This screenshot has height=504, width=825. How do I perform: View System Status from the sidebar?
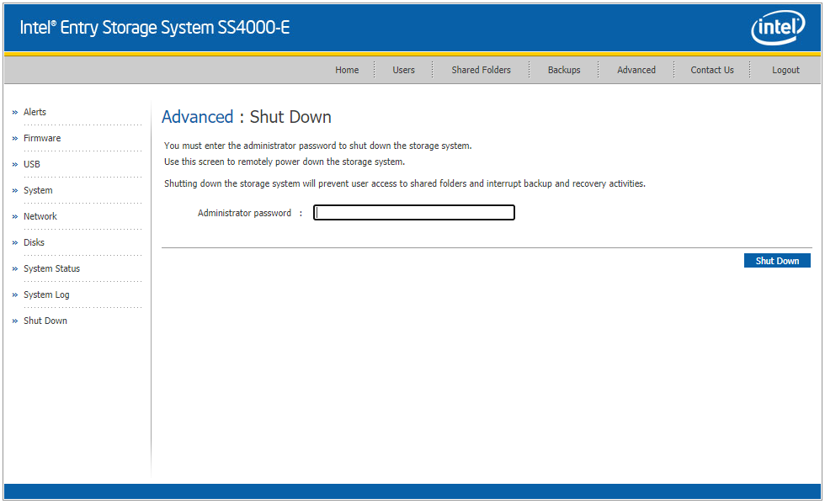[x=51, y=268]
